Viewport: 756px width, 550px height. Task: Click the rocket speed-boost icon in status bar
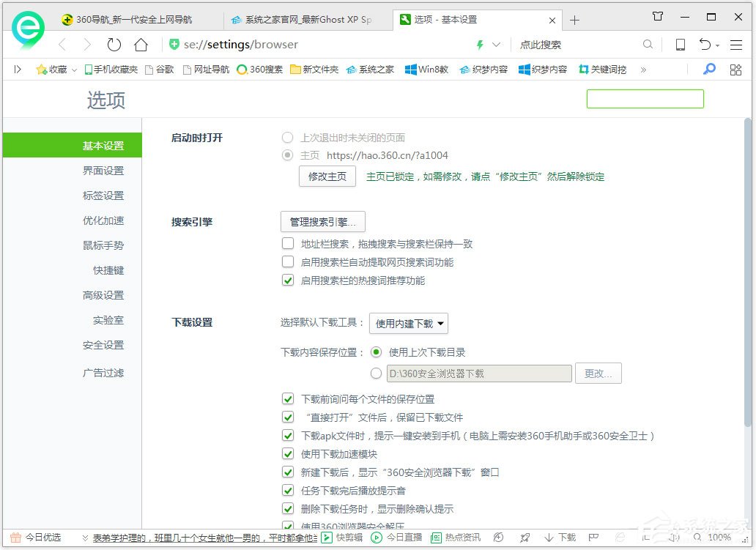pyautogui.click(x=525, y=537)
